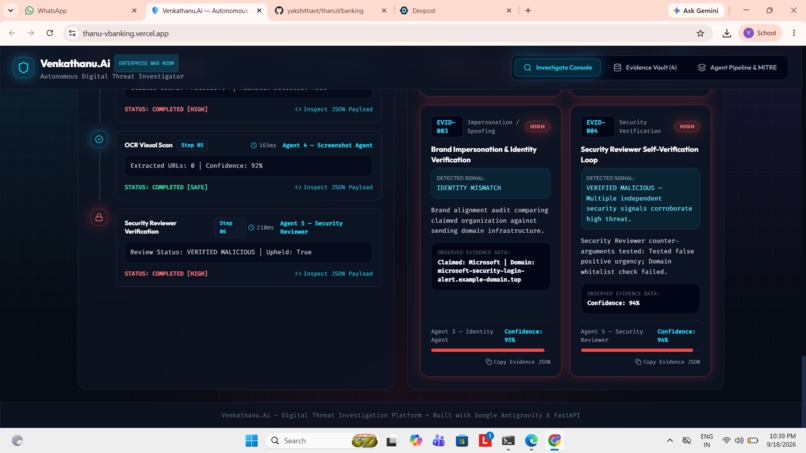The width and height of the screenshot is (806, 453).
Task: Open Microsoft Store from the taskbar
Action: [x=462, y=441]
